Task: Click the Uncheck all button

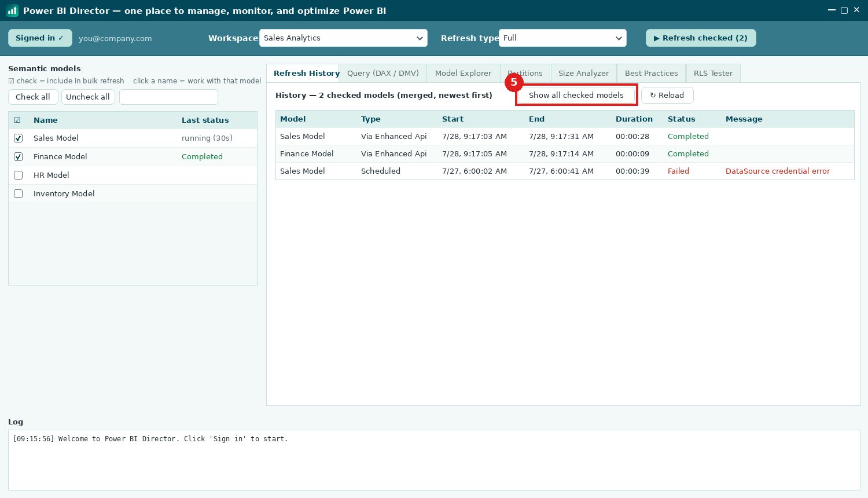Action: point(88,97)
